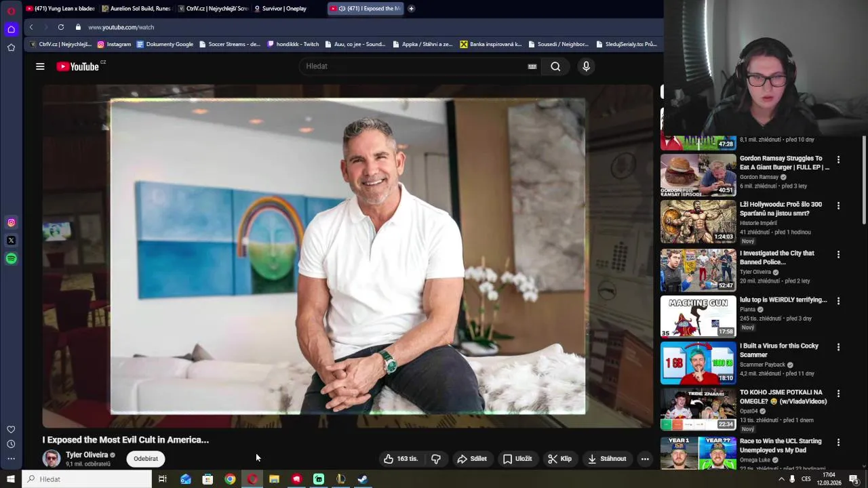868x488 pixels.
Task: Start voice search with the microphone icon
Action: coord(586,66)
